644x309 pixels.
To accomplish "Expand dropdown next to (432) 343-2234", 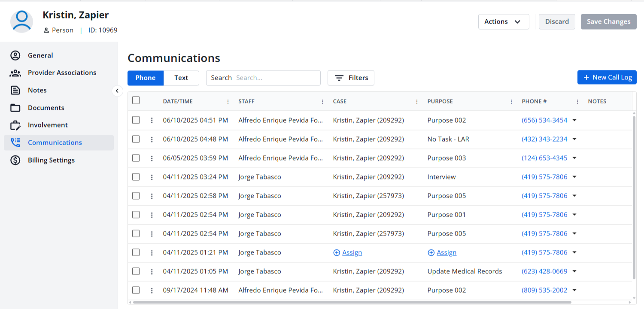I will tap(574, 139).
